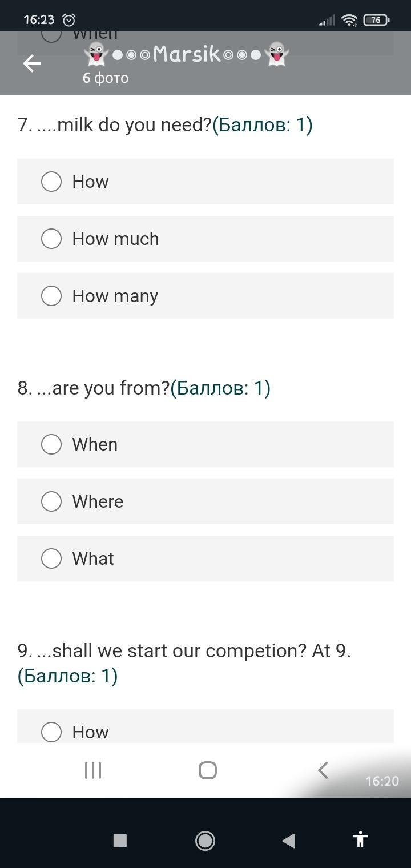411x868 pixels.
Task: Tap the back arrow in header
Action: [x=32, y=63]
